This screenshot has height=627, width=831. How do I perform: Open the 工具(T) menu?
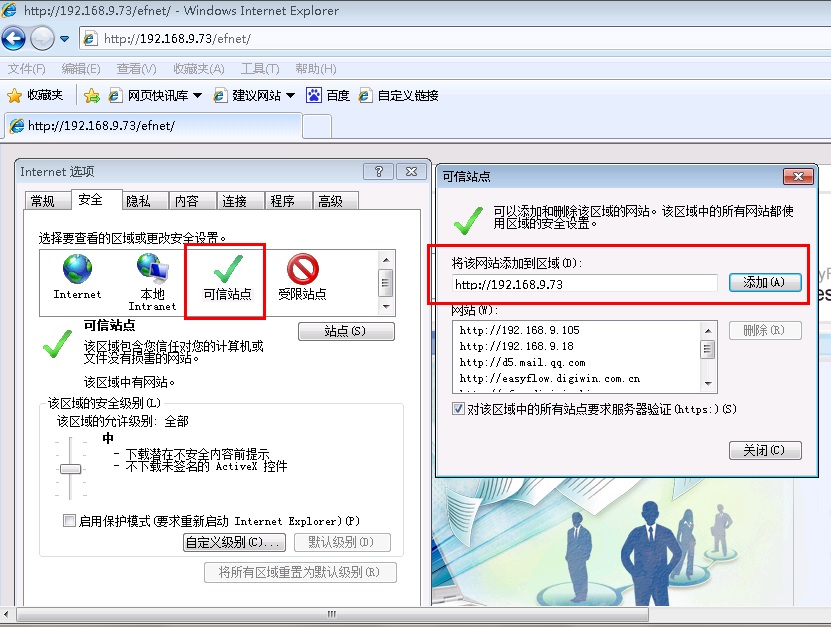(x=259, y=69)
